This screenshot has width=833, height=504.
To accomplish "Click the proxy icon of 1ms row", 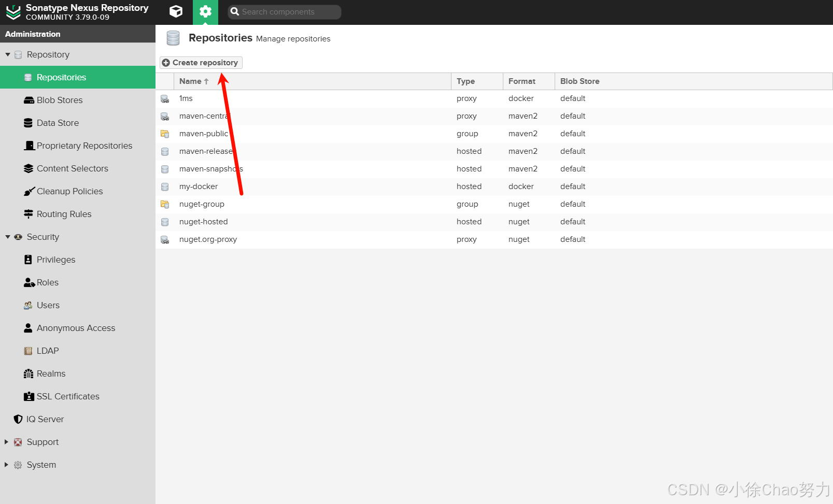I will click(165, 98).
